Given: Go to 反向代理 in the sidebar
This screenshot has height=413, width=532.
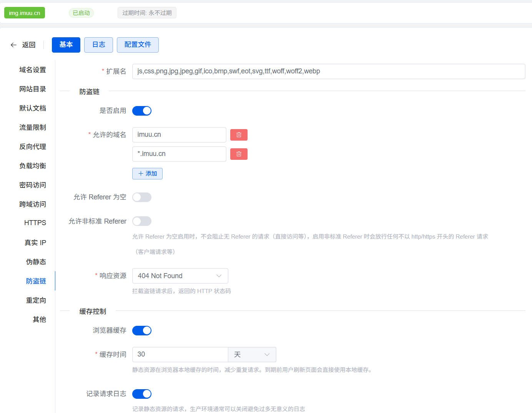Looking at the screenshot, I should click(33, 147).
